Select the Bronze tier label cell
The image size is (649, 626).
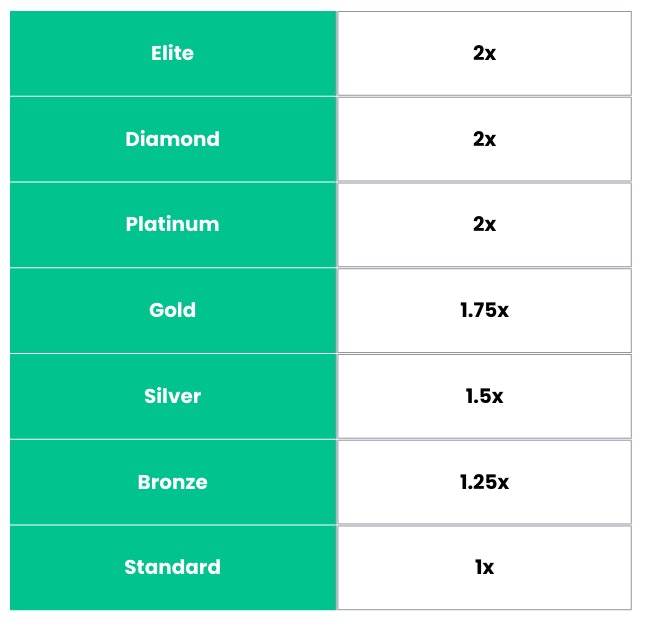[x=173, y=482]
